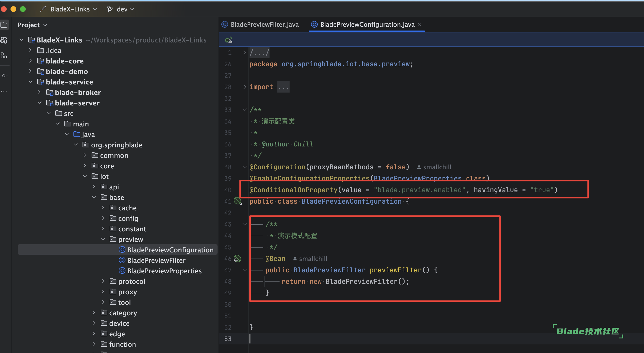Image resolution: width=644 pixels, height=353 pixels.
Task: Expand the common package
Action: tap(85, 155)
